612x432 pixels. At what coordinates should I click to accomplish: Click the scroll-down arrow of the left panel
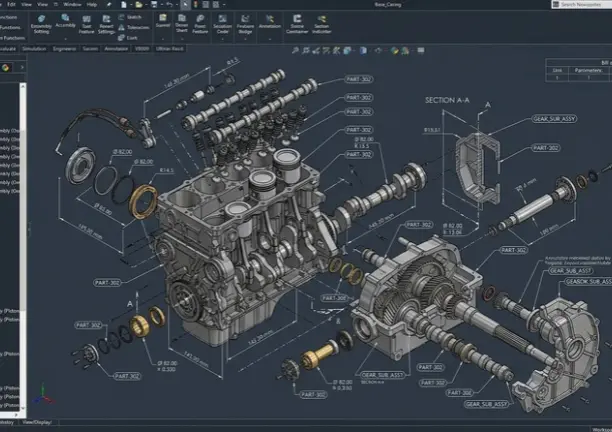click(x=23, y=408)
